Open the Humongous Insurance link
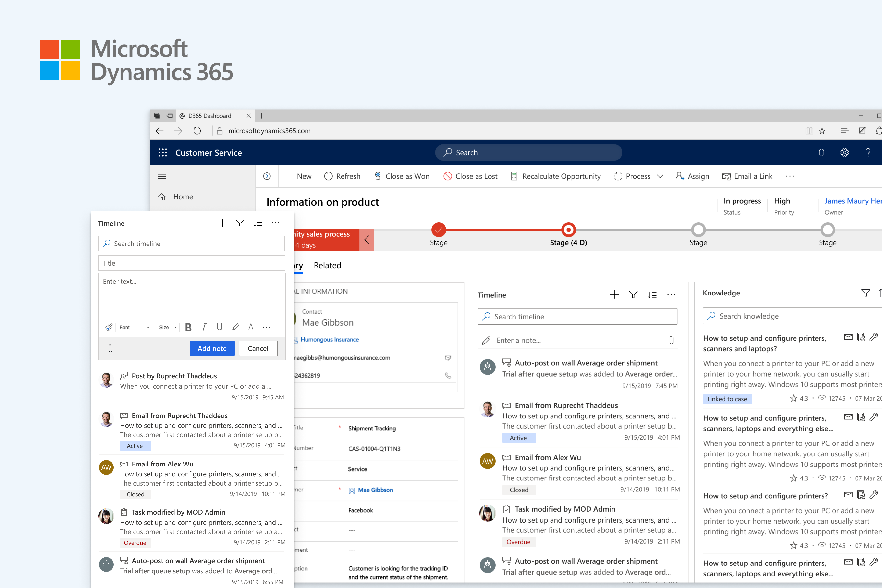Viewport: 882px width, 588px height. coord(329,339)
